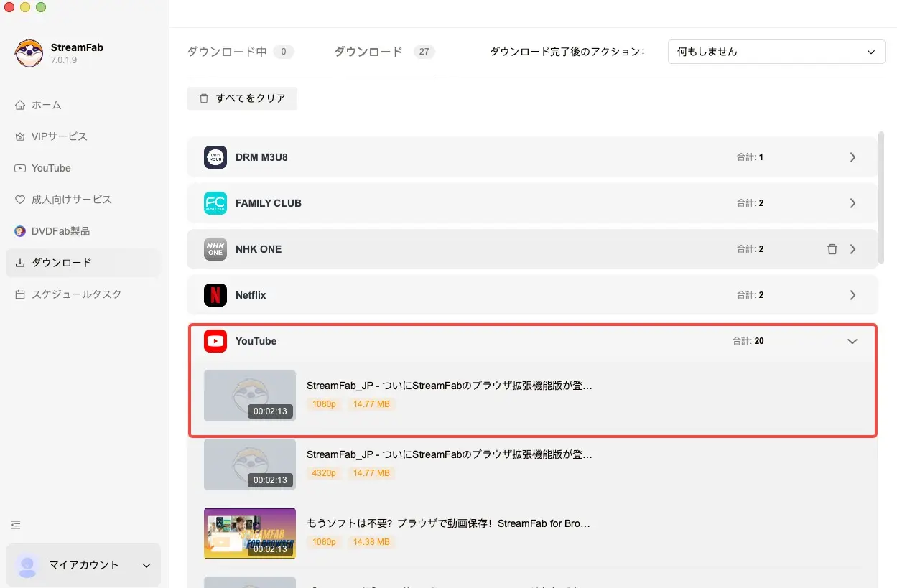Click the calendar schedule icon
This screenshot has height=588, width=897.
[x=20, y=294]
